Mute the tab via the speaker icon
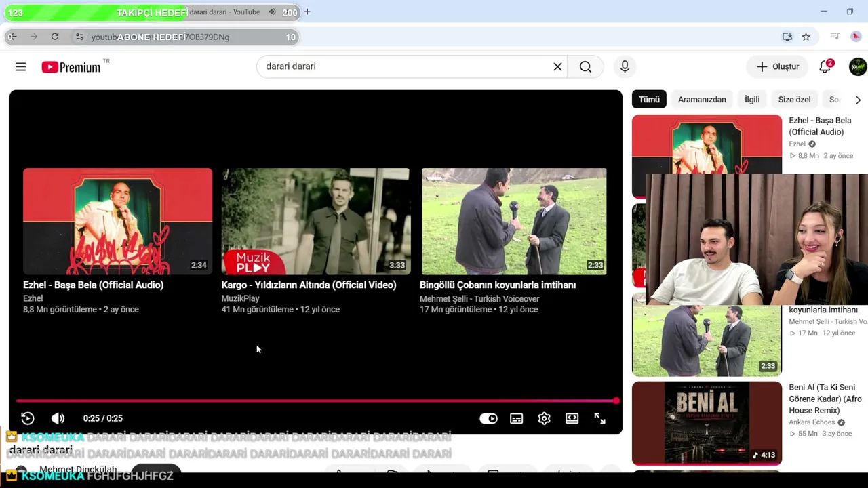Viewport: 868px width, 488px height. 272,12
